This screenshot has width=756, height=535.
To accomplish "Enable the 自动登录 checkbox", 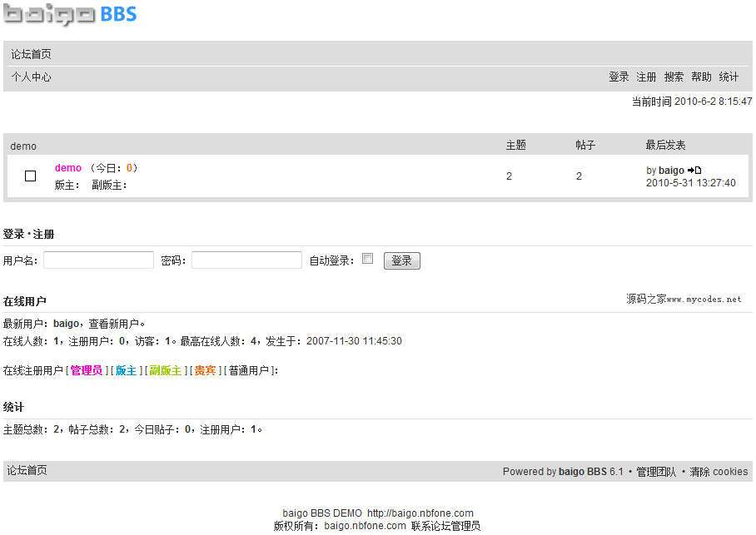I will click(367, 258).
